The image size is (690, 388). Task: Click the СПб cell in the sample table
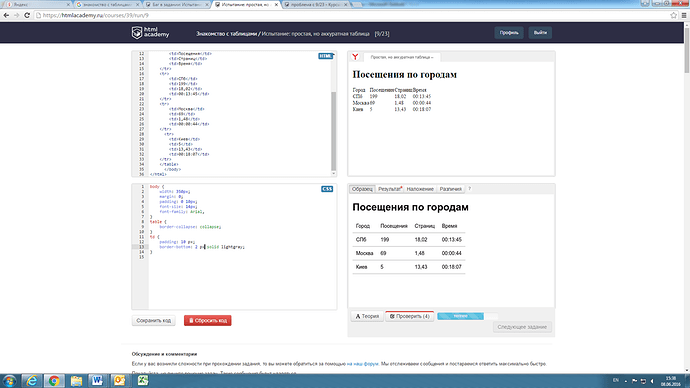click(361, 240)
